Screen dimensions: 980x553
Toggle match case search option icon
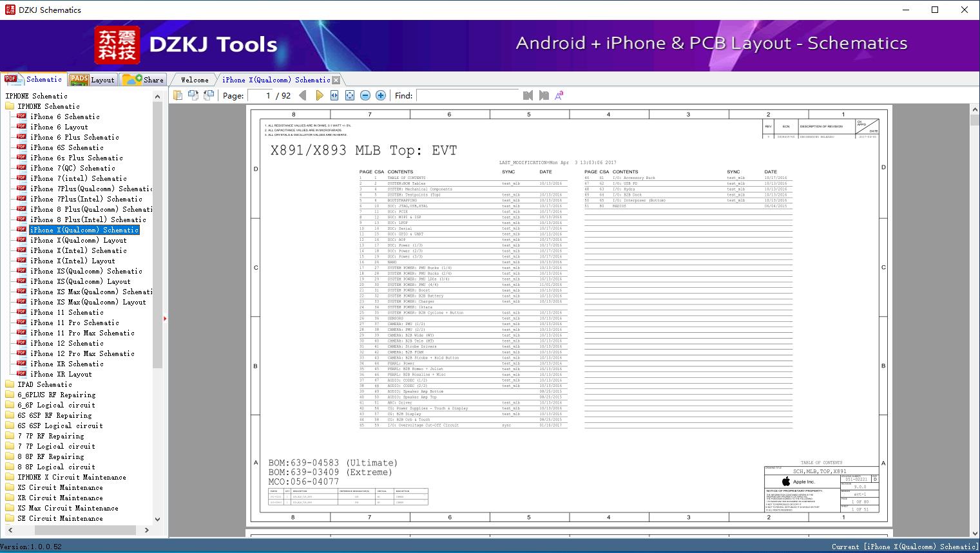pyautogui.click(x=559, y=95)
